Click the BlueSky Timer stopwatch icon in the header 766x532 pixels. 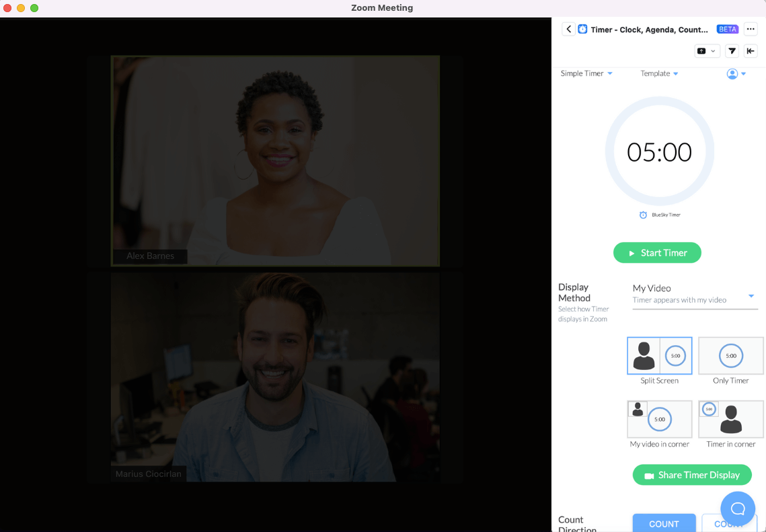(x=582, y=29)
